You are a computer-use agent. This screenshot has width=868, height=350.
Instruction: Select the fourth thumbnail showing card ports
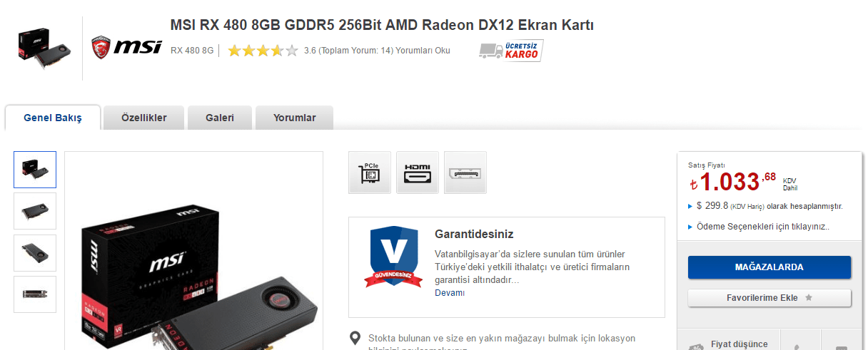35,294
